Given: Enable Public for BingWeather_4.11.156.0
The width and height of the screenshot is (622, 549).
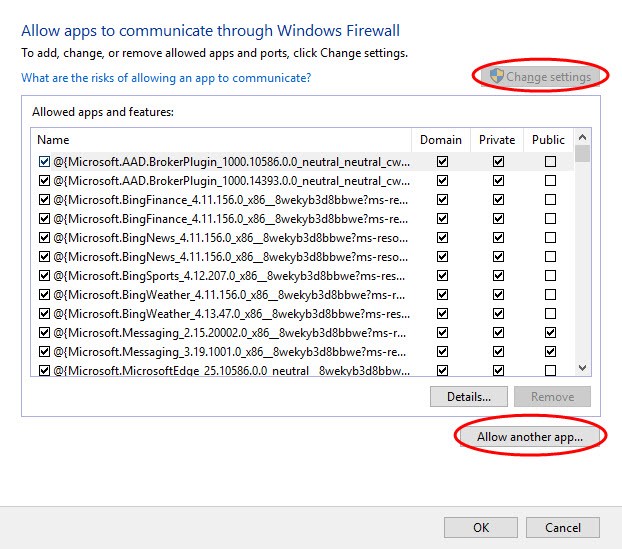Looking at the screenshot, I should (x=550, y=294).
